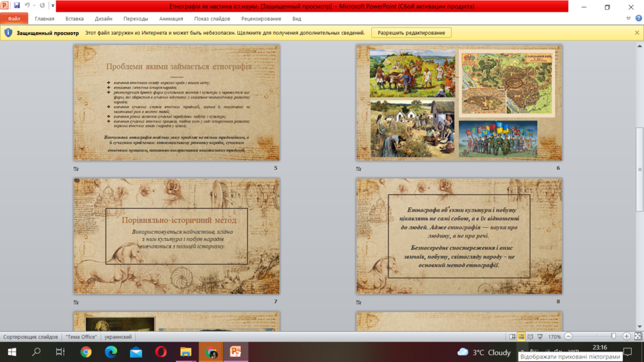The height and width of the screenshot is (362, 644).
Task: Click the Undo arrow icon
Action: tap(27, 5)
